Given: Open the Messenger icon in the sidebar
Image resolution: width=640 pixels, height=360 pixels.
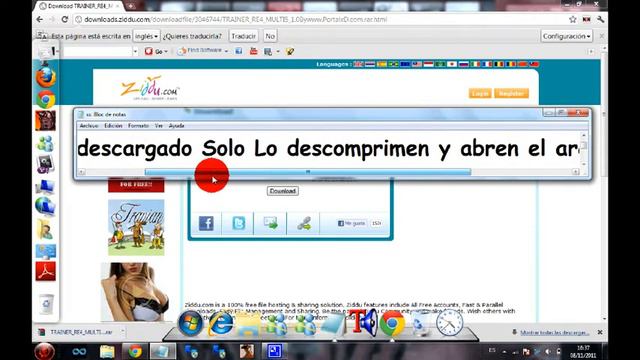Looking at the screenshot, I should pos(45,143).
